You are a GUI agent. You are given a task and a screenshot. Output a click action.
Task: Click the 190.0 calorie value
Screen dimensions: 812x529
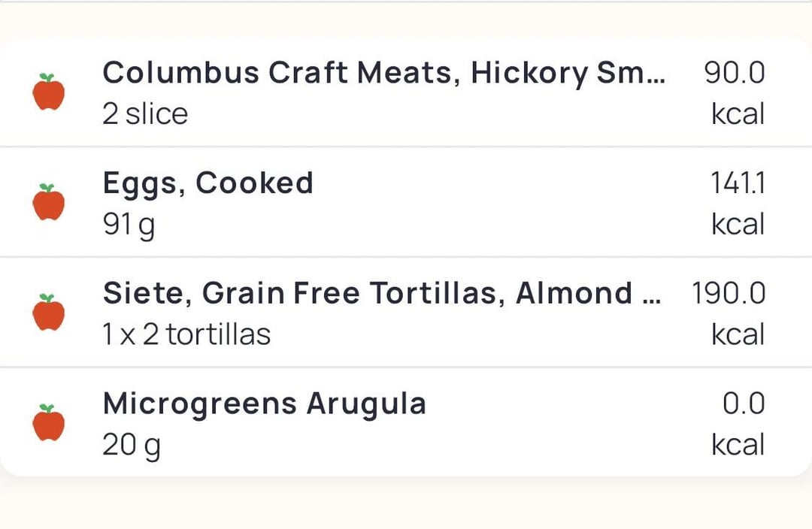tap(728, 293)
